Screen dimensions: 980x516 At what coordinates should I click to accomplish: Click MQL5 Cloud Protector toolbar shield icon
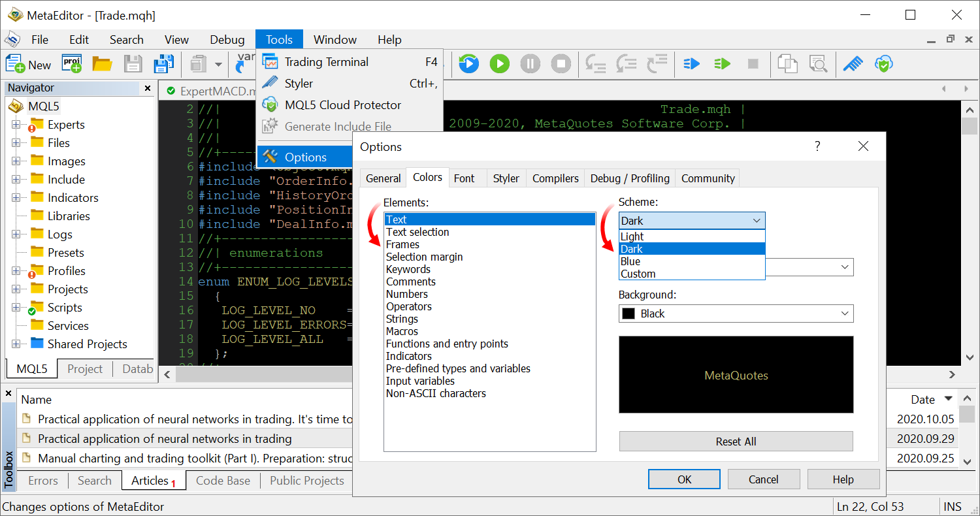884,64
